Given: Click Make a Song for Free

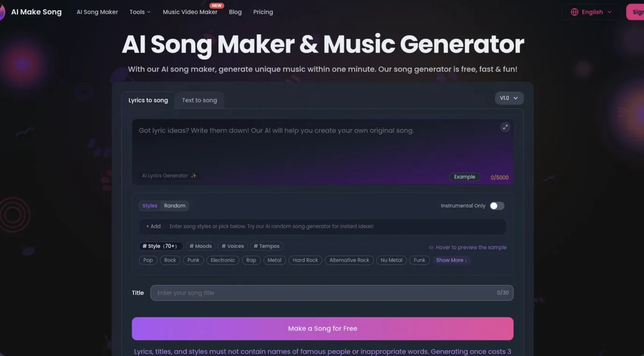Looking at the screenshot, I should pyautogui.click(x=322, y=328).
